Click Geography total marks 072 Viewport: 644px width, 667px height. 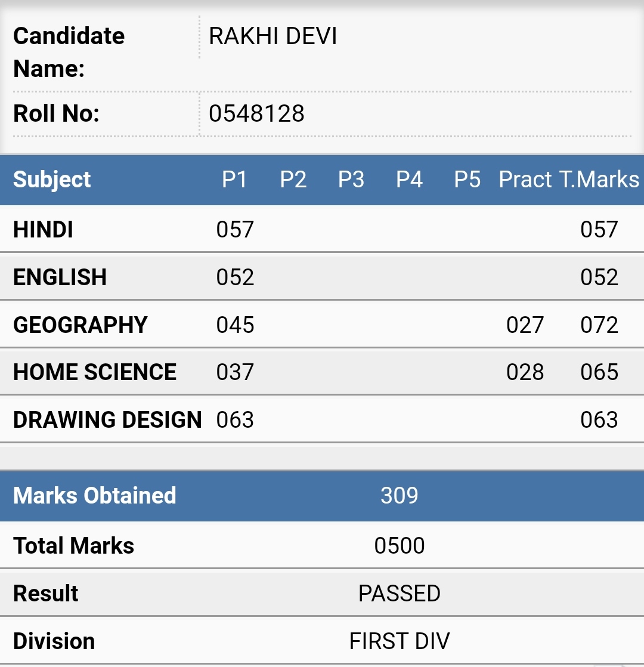coord(599,325)
